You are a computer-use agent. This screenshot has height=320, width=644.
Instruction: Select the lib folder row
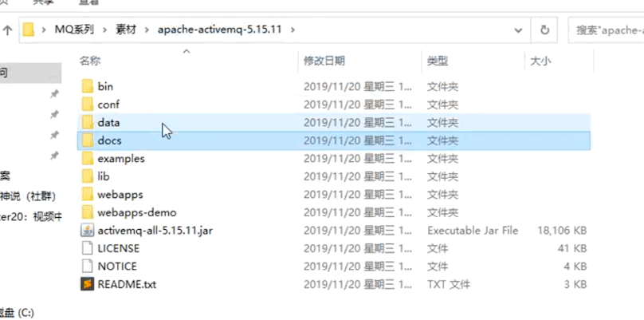coord(333,176)
